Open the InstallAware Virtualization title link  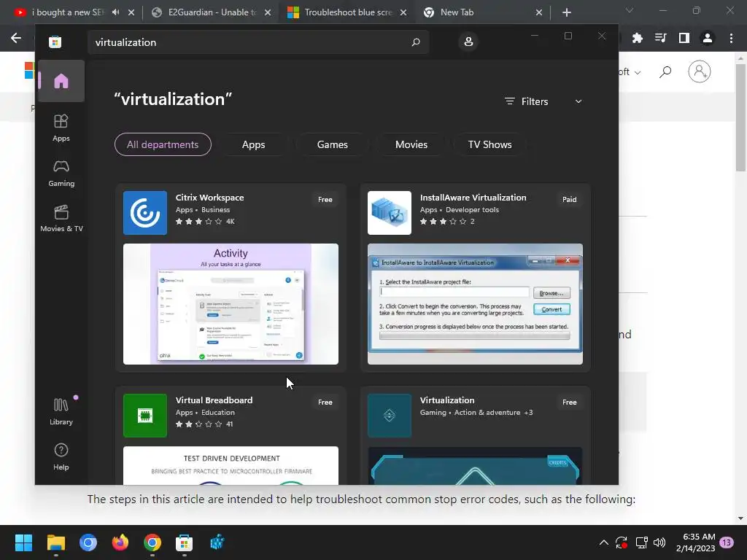(x=473, y=198)
